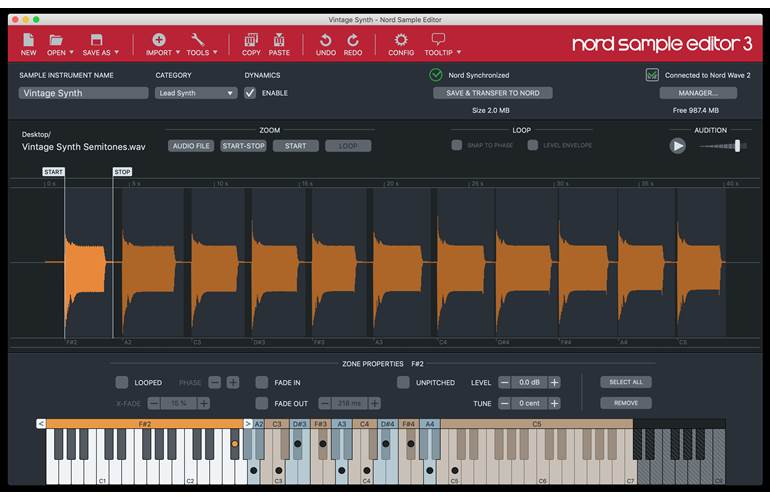Expand the SAVE AS dropdown arrow

click(117, 52)
